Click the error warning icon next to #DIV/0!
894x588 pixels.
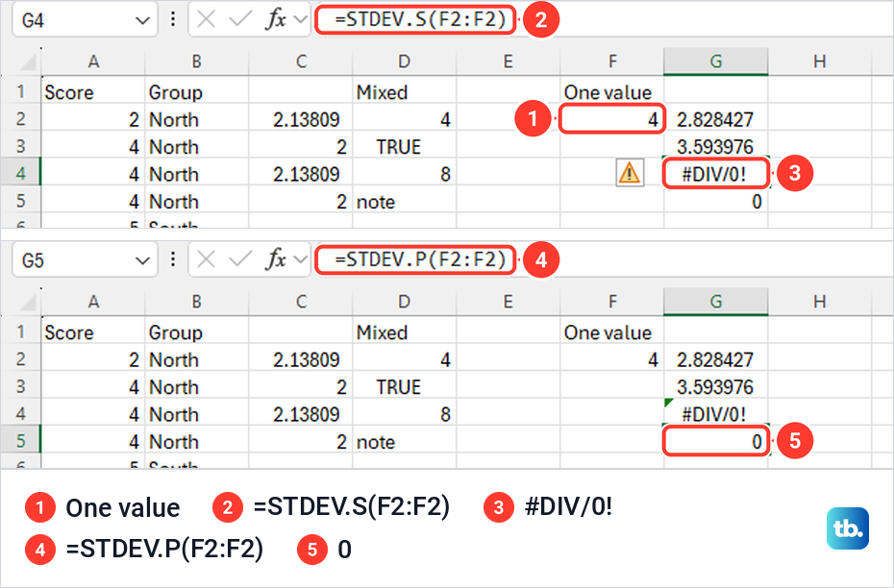[630, 173]
